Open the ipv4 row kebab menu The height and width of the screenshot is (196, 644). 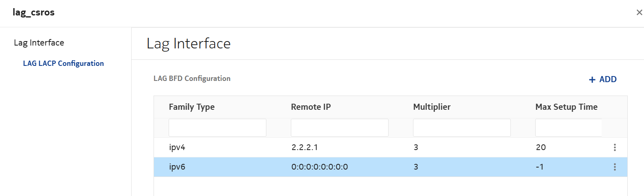pyautogui.click(x=615, y=148)
